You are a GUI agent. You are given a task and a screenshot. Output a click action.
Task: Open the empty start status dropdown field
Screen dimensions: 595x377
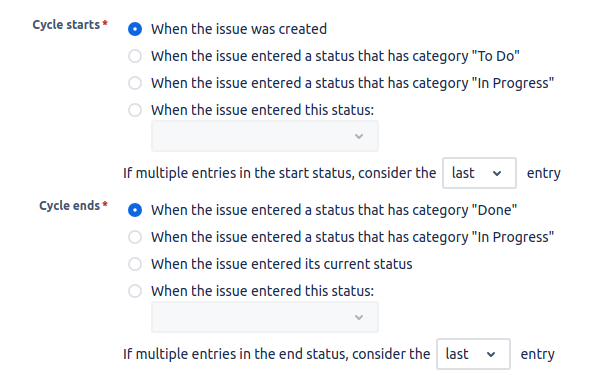[x=265, y=136]
